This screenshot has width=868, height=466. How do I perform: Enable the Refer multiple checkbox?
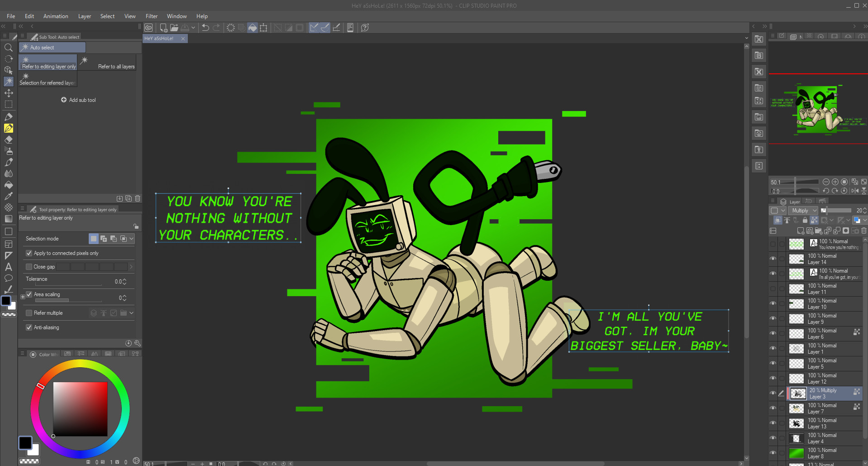pos(29,313)
